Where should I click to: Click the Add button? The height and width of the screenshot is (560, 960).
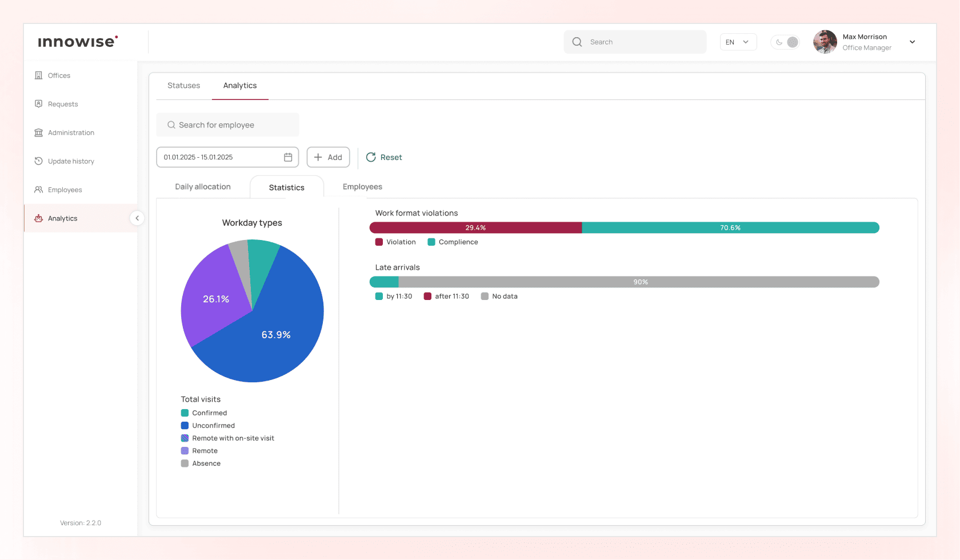(328, 157)
